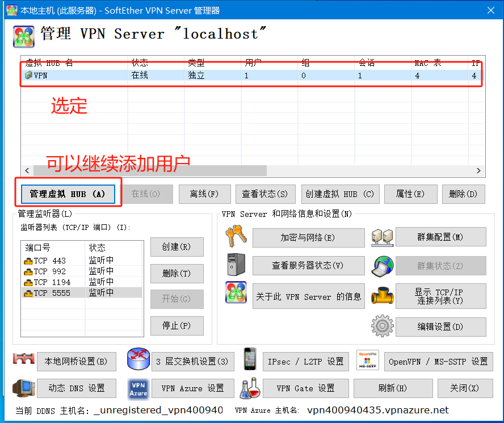Viewport: 504px width, 423px height.
Task: Click the gear icon beside 编辑设置
Action: click(x=383, y=326)
